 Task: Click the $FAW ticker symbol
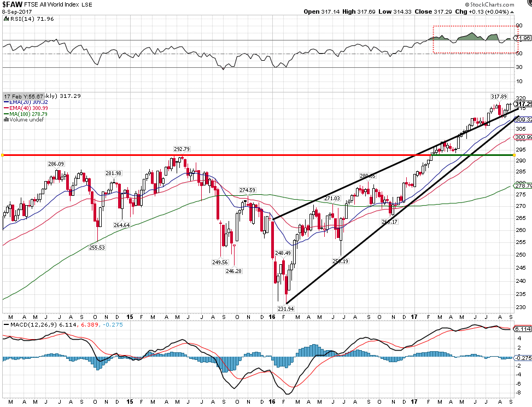pos(12,4)
